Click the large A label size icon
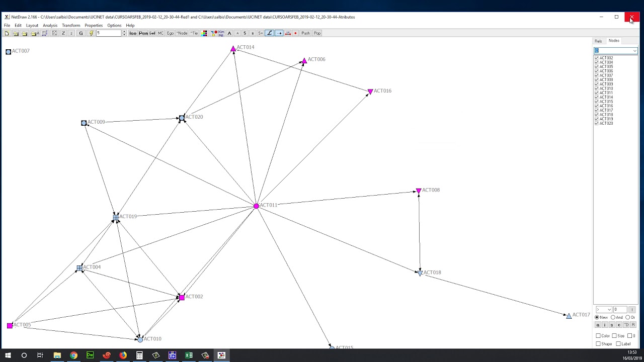 [229, 33]
